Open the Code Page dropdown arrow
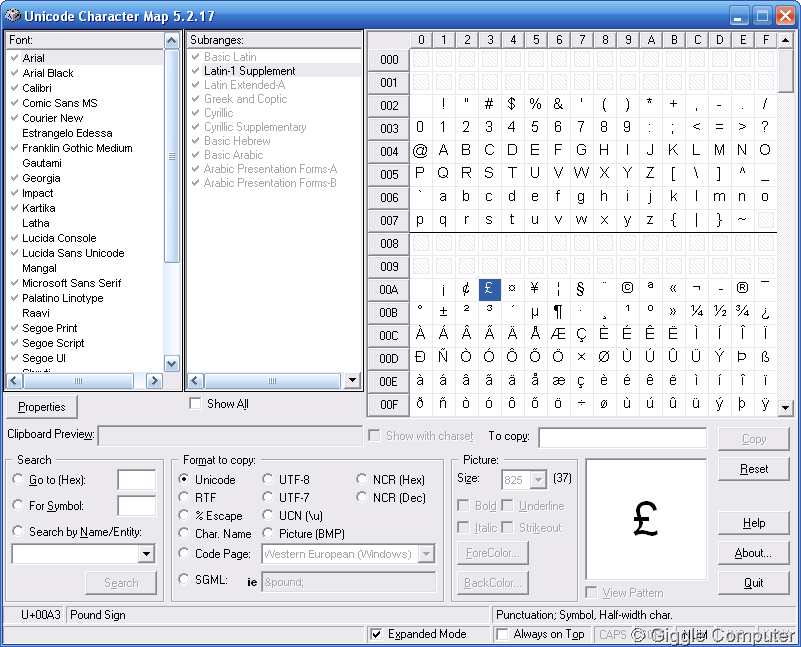The height and width of the screenshot is (647, 801). point(426,554)
